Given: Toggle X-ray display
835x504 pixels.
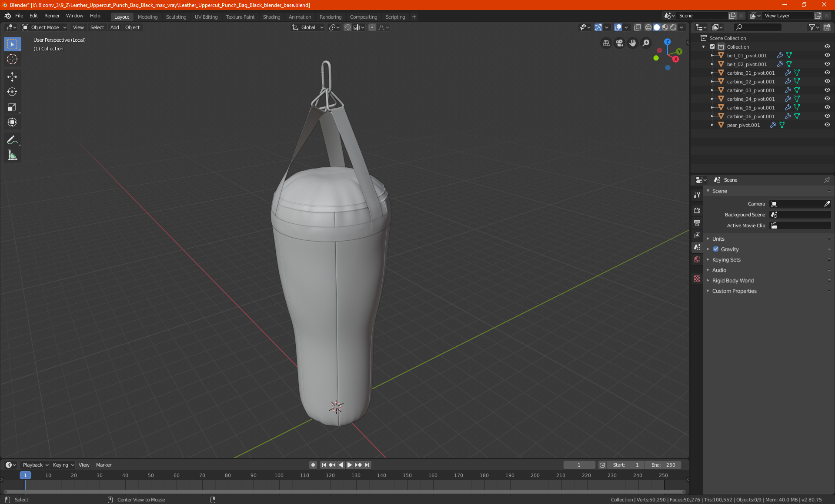Looking at the screenshot, I should [637, 27].
